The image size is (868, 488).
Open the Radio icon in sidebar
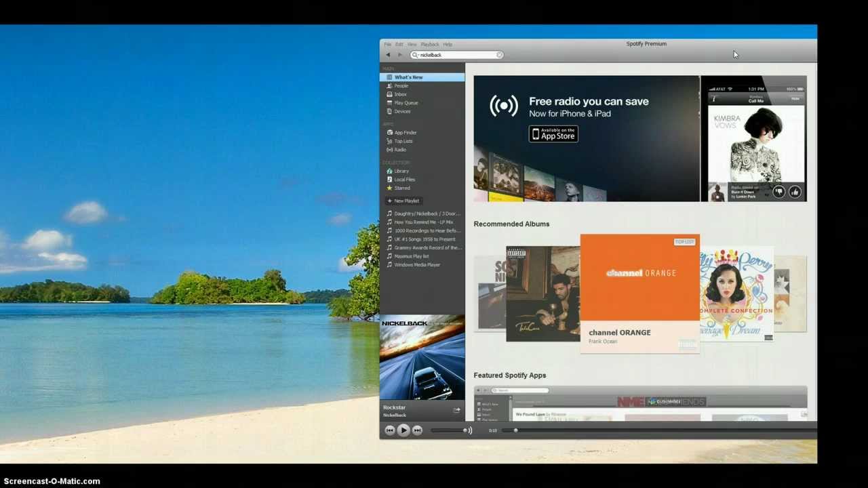pyautogui.click(x=389, y=150)
